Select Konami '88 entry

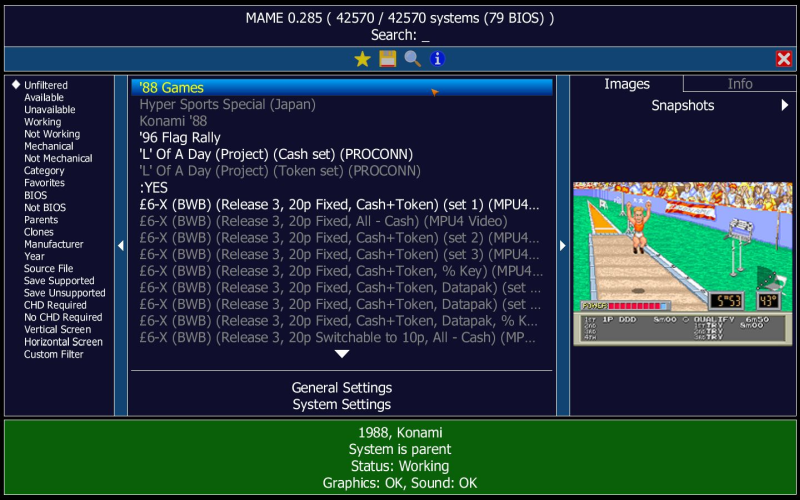click(342, 121)
